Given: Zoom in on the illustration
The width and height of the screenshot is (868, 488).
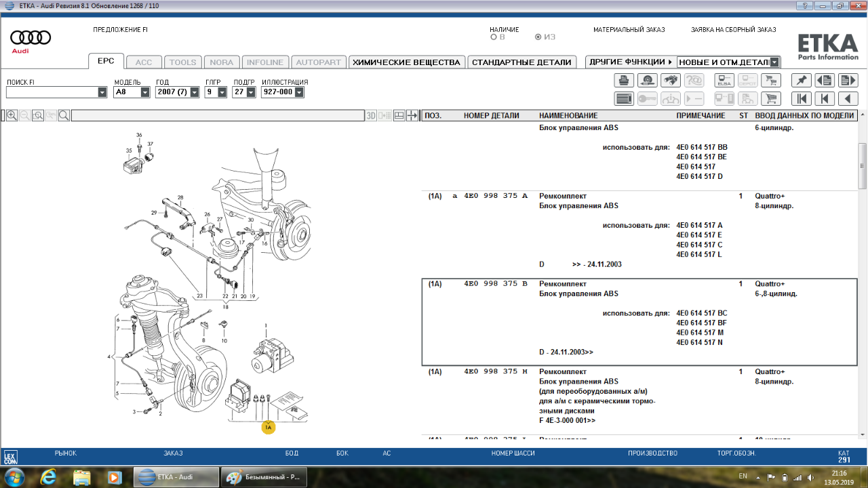Looking at the screenshot, I should (12, 116).
